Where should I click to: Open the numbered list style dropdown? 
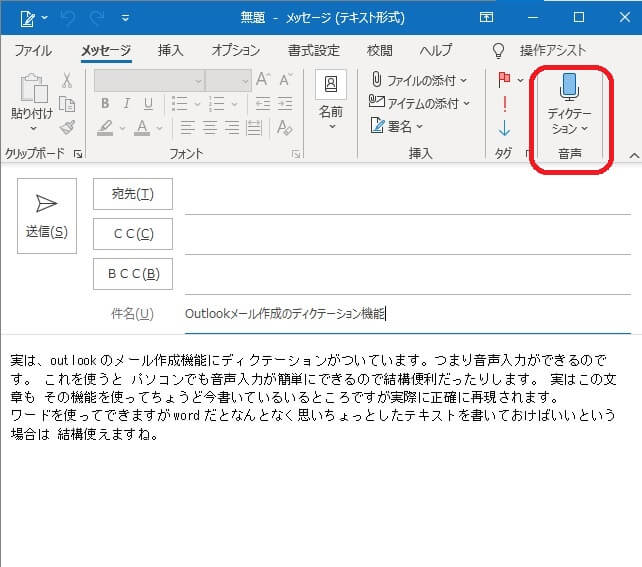point(235,104)
